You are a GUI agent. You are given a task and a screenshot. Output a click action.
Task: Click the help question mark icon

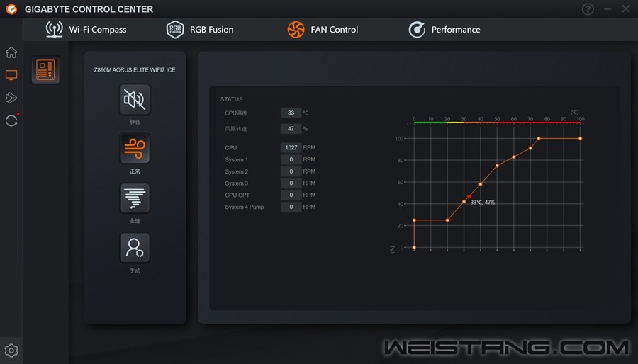588,9
